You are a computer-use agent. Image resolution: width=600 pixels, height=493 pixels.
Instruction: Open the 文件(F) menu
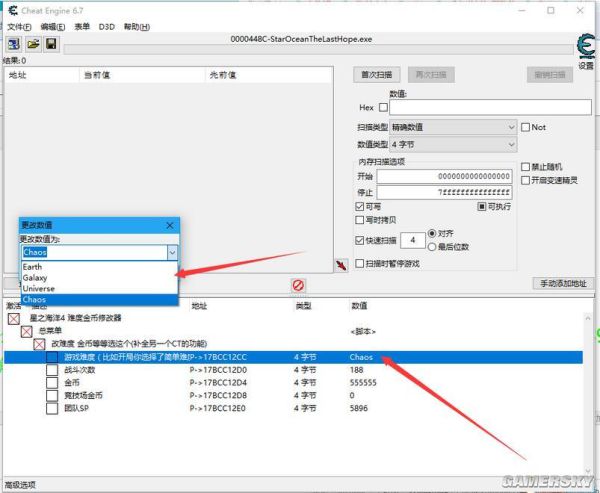coord(19,27)
